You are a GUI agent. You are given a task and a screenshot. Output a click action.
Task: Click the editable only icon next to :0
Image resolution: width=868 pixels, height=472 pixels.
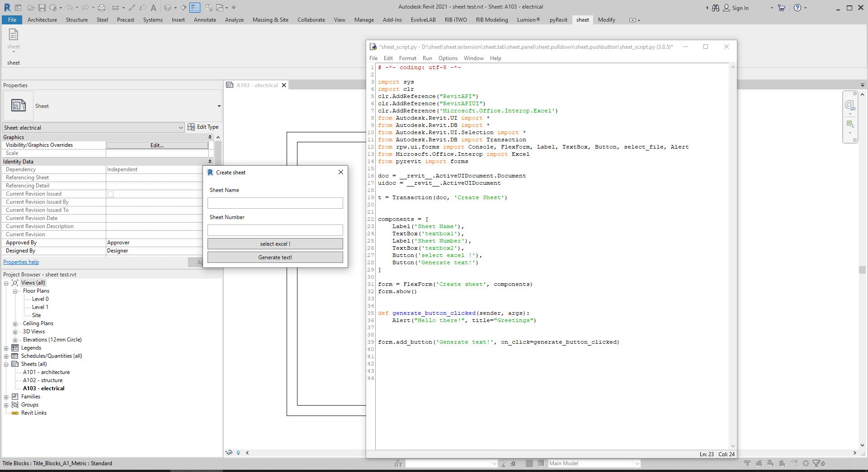pyautogui.click(x=505, y=463)
